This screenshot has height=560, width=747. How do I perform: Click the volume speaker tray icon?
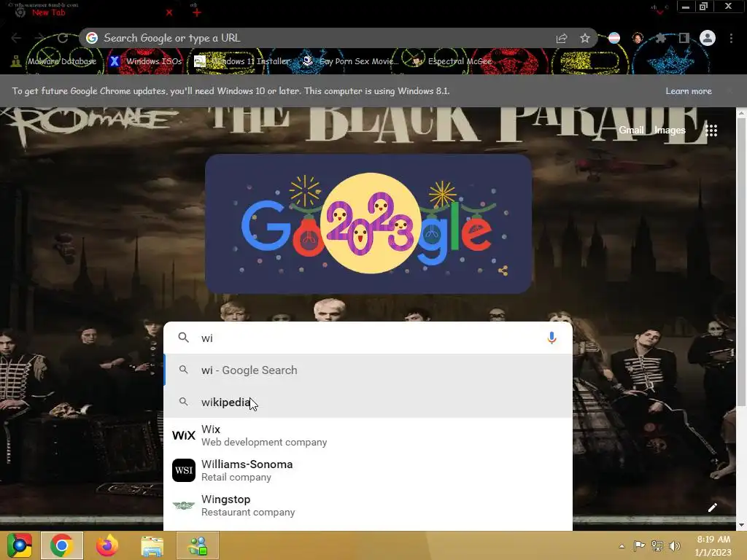(x=675, y=546)
